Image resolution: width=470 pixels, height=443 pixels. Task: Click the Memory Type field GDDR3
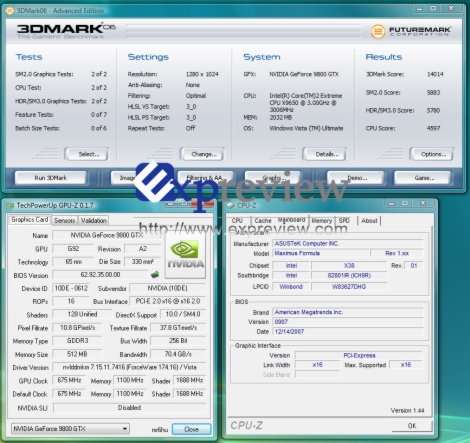point(77,341)
